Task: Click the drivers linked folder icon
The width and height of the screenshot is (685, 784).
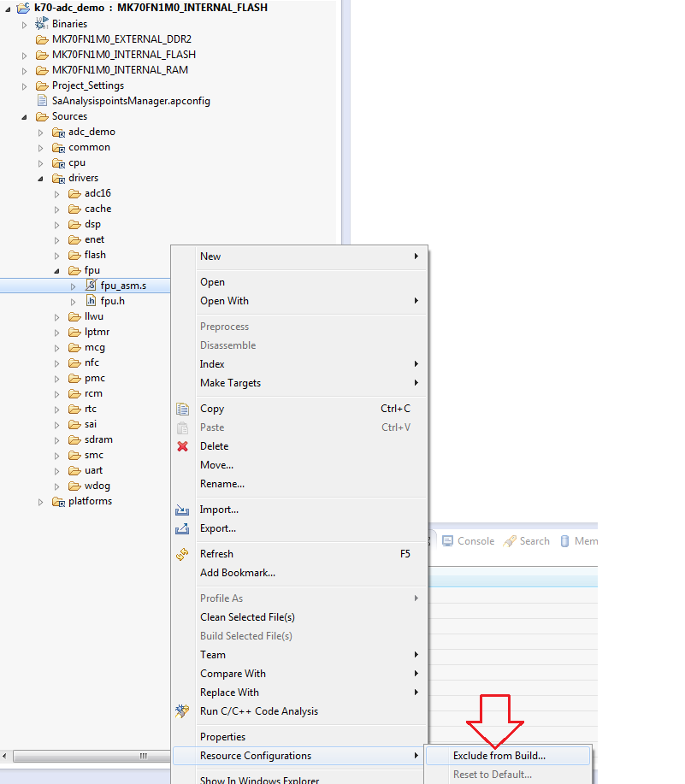Action: point(58,178)
